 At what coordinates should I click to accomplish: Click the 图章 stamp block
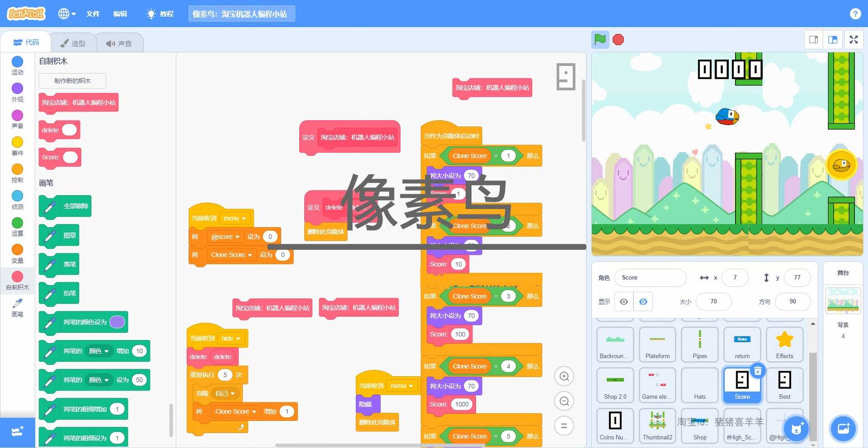click(x=59, y=235)
